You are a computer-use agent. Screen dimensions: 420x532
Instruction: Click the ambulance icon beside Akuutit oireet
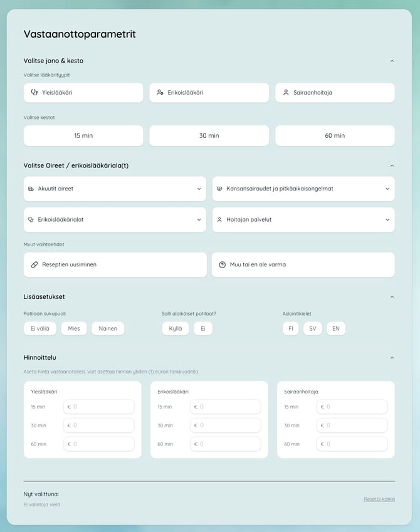click(x=31, y=189)
